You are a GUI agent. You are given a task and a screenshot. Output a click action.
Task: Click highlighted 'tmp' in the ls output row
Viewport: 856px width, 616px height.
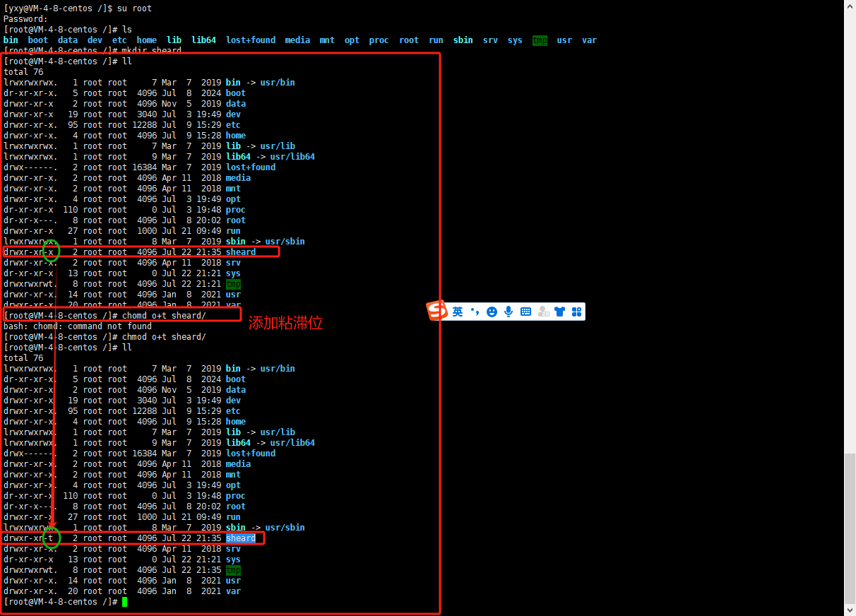pyautogui.click(x=540, y=40)
